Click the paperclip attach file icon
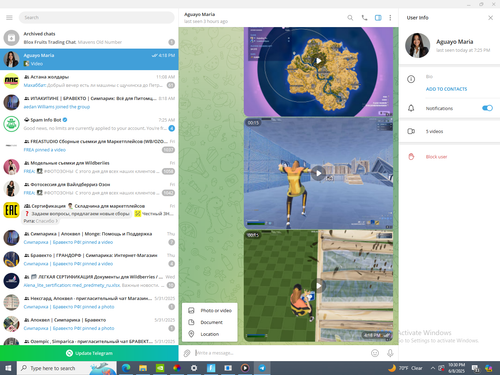Screen dimensions: 500x375 pos(187,353)
